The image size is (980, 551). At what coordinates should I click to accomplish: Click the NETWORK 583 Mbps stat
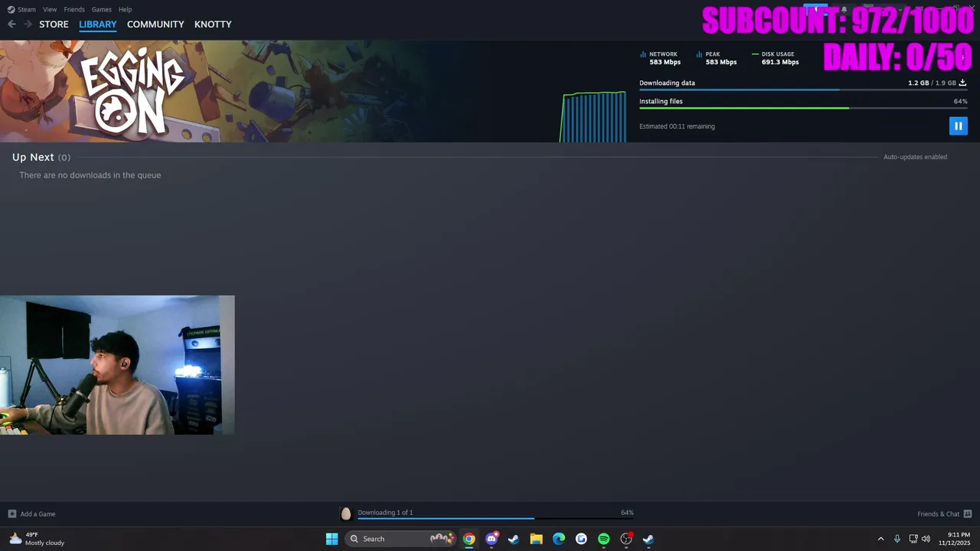(x=660, y=58)
